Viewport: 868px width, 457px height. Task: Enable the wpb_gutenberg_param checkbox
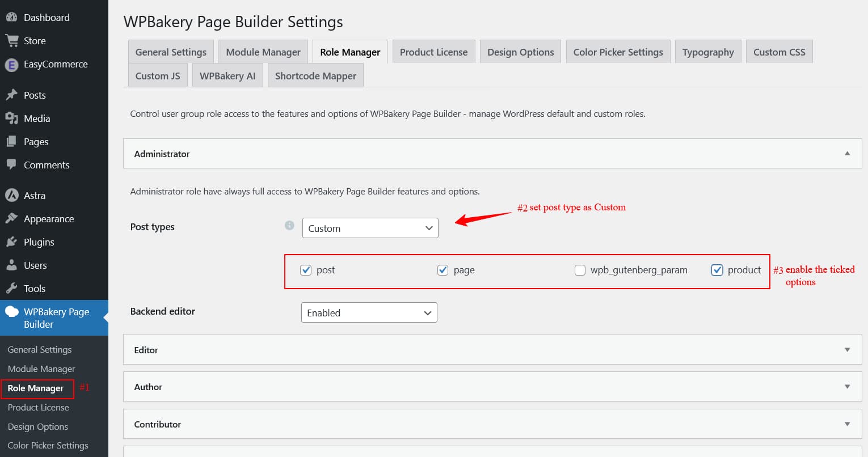click(580, 270)
